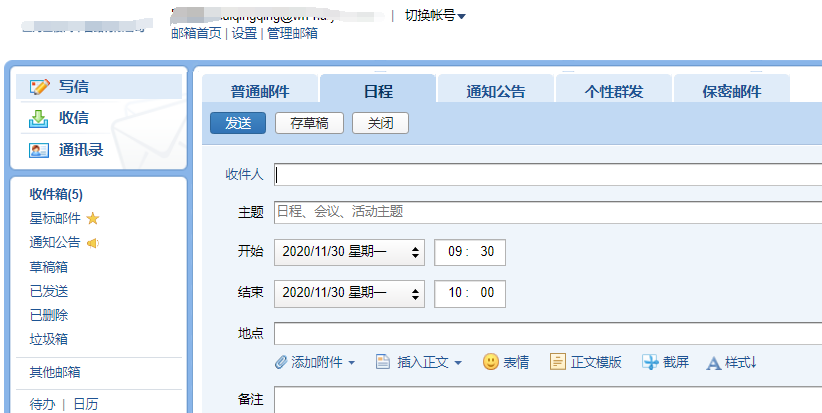This screenshot has width=822, height=413.
Task: Click the 写信 compose mail icon
Action: pos(39,87)
